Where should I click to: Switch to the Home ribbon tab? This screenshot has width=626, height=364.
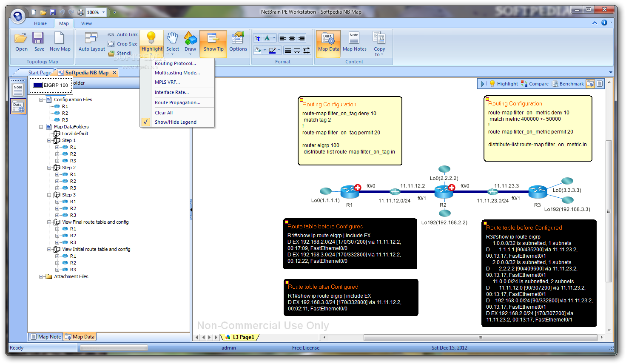(40, 23)
